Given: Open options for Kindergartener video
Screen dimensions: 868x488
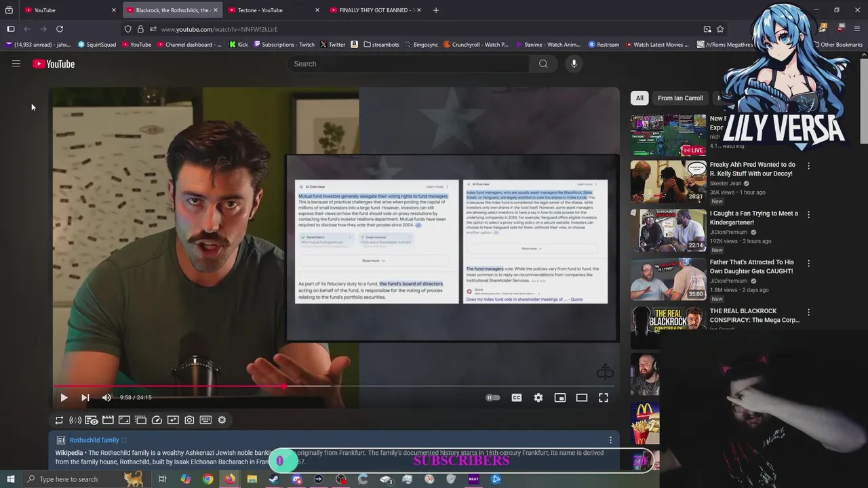Looking at the screenshot, I should [x=808, y=214].
